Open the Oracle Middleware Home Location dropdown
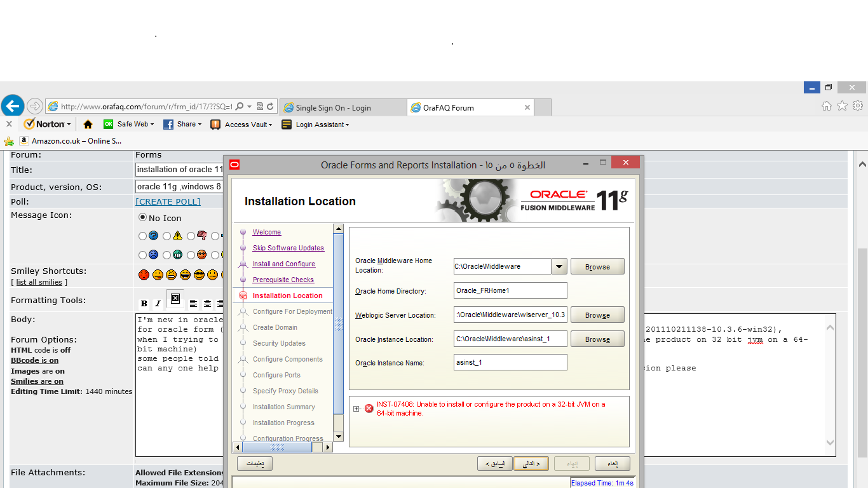 click(x=559, y=266)
